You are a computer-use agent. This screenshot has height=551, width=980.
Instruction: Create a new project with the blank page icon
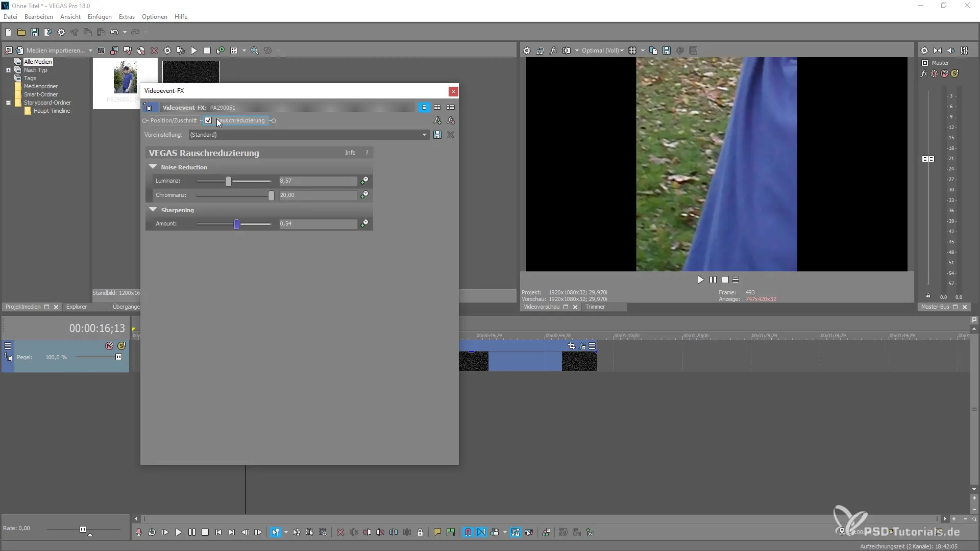pos(8,32)
